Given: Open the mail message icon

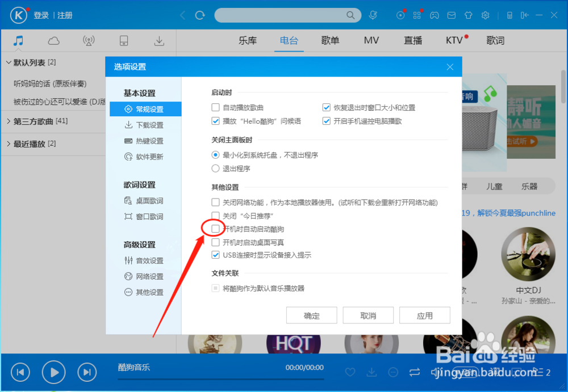Looking at the screenshot, I should pos(452,15).
